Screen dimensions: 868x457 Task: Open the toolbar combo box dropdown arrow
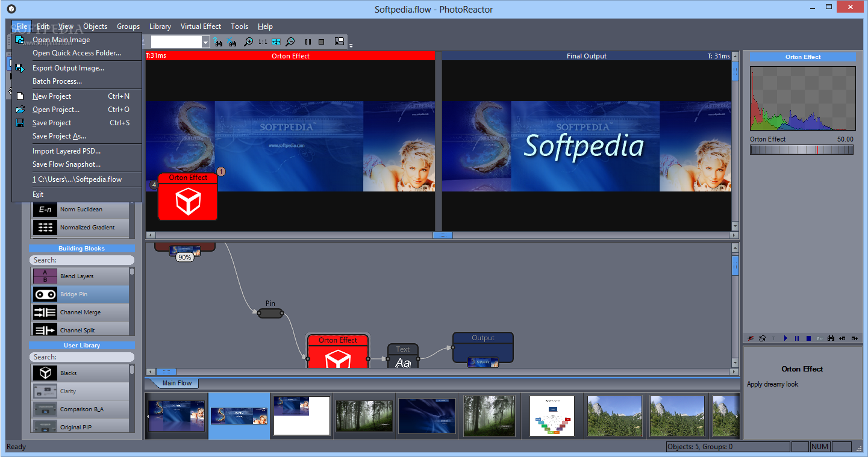[x=205, y=42]
